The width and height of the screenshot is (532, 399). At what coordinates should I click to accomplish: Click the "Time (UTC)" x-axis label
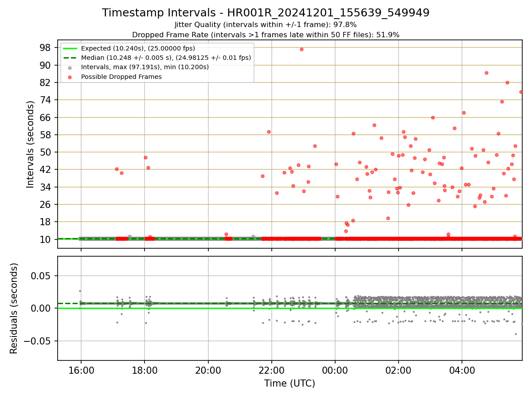(x=289, y=383)
